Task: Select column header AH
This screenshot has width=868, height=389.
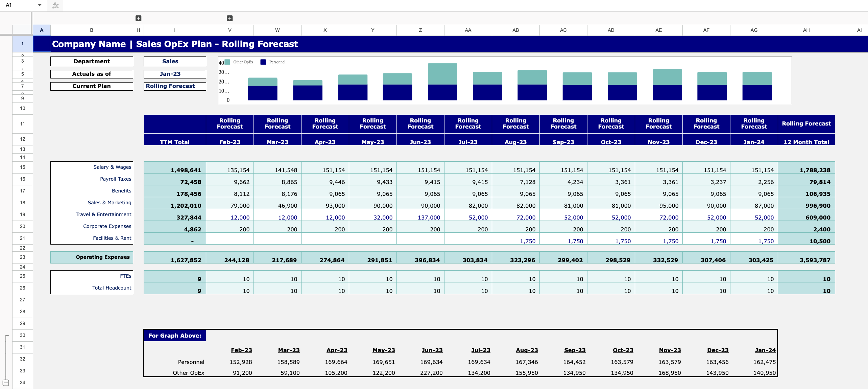Action: pos(806,30)
